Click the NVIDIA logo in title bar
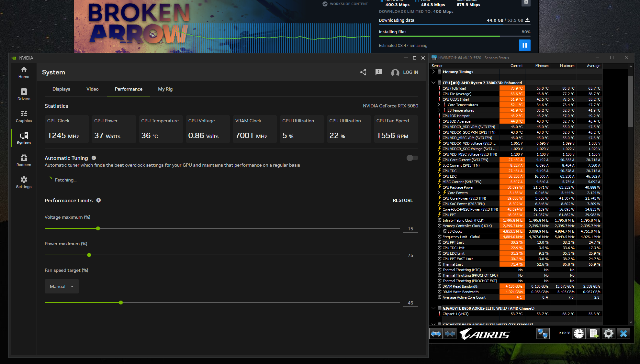640x364 pixels. tap(14, 58)
